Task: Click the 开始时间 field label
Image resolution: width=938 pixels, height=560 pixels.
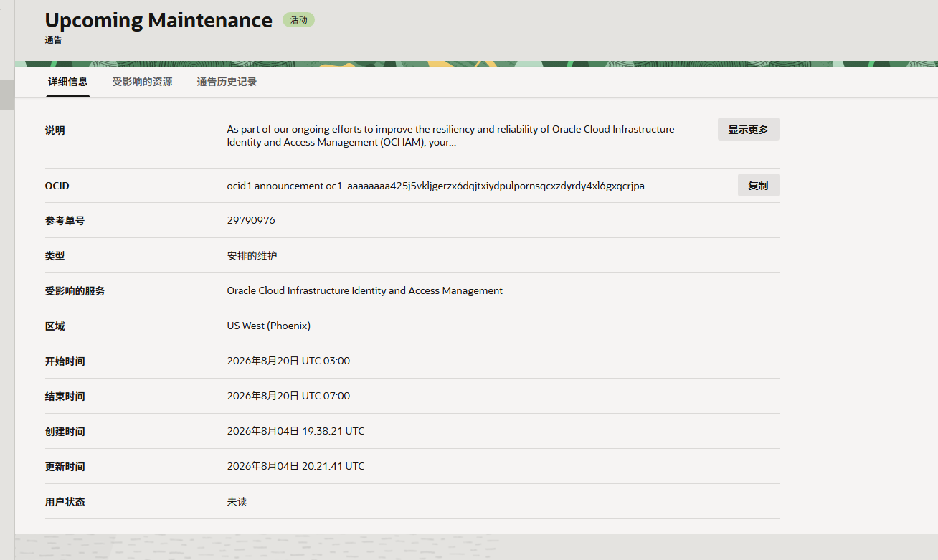Action: pyautogui.click(x=65, y=361)
